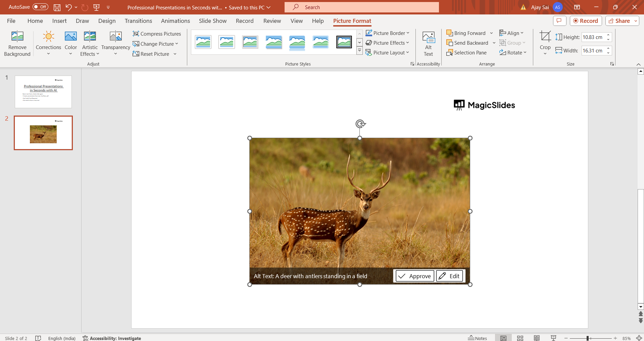This screenshot has width=644, height=341.
Task: Click the zoom slider handle
Action: click(588, 338)
